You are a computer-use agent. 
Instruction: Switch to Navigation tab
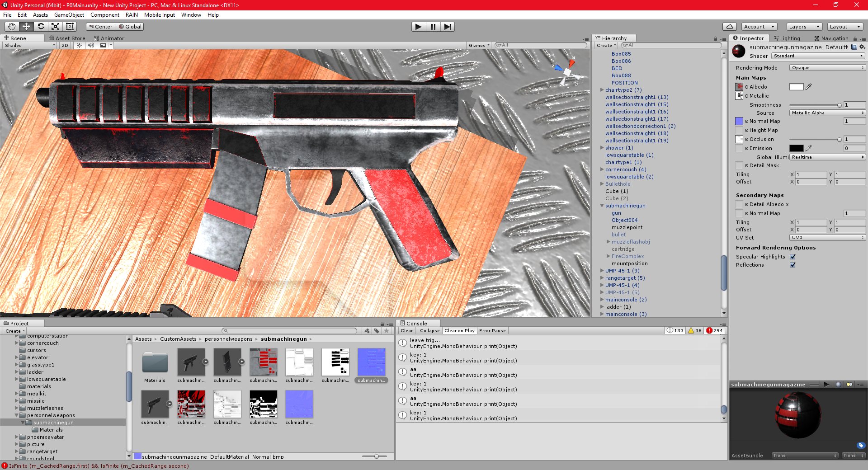(831, 38)
